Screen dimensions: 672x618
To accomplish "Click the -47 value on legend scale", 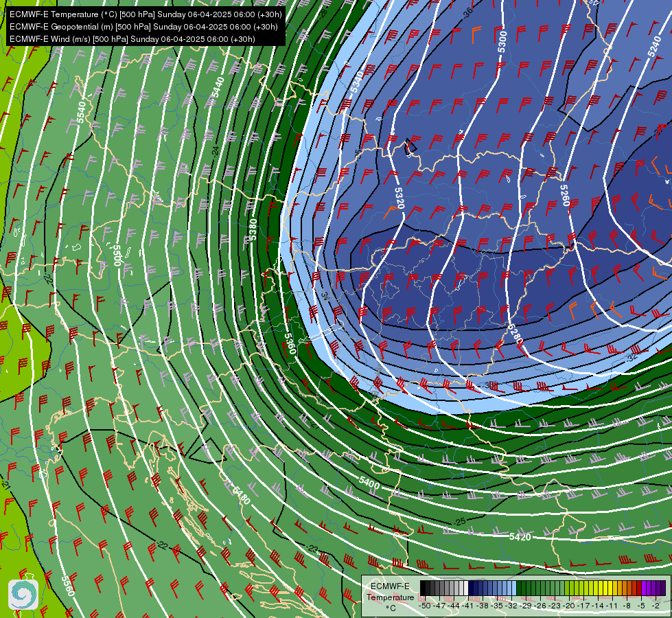I will tap(440, 606).
